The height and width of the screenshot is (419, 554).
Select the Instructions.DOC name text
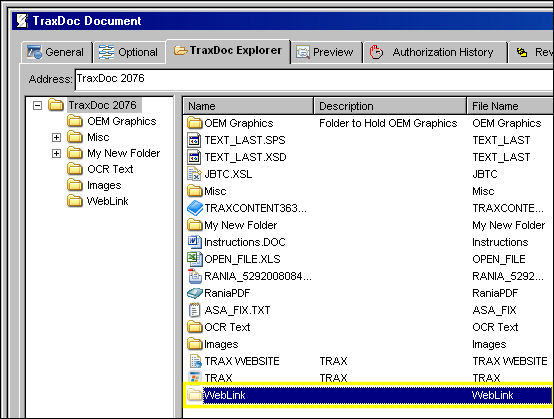(x=245, y=242)
